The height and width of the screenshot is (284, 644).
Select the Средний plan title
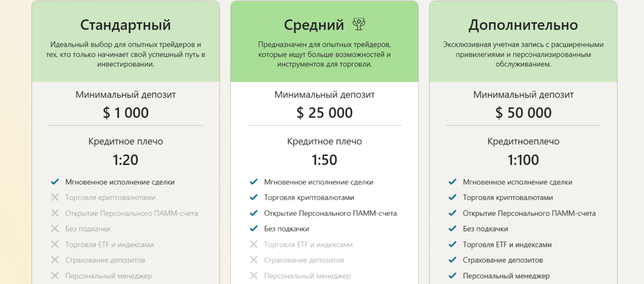314,25
